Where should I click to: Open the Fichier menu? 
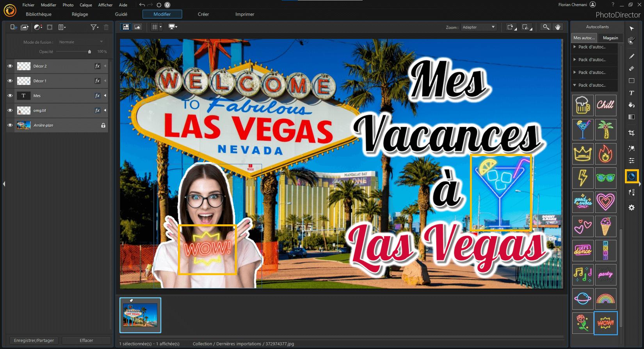pyautogui.click(x=28, y=5)
